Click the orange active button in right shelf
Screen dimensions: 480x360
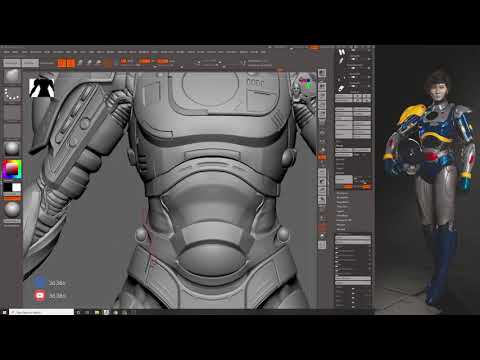(x=322, y=157)
